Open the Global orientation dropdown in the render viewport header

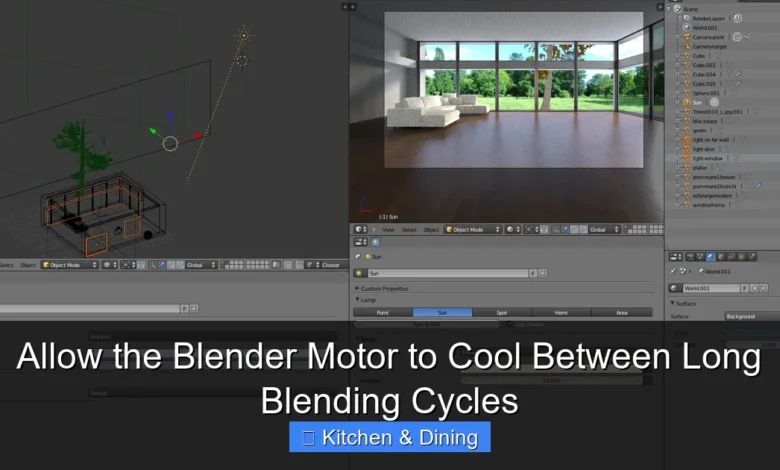click(x=604, y=229)
